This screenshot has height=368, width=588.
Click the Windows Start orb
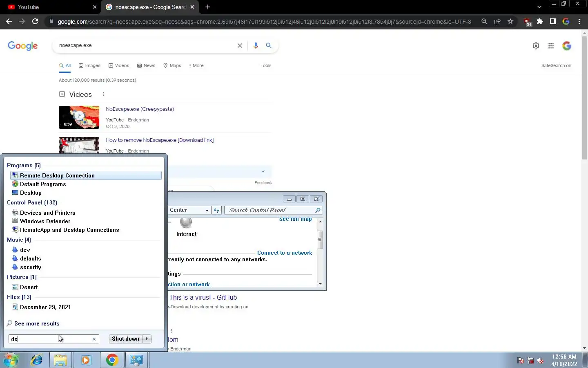tap(11, 360)
